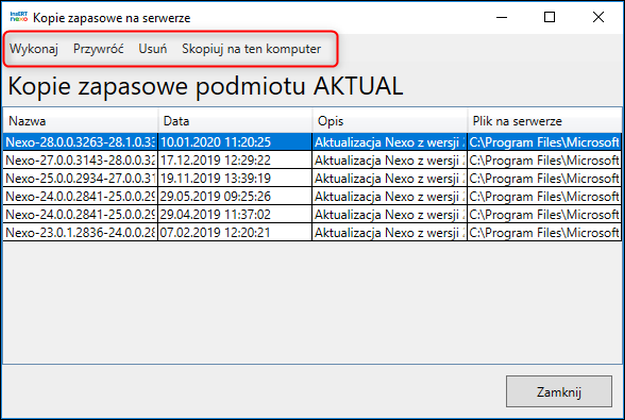Select backup Nexo-28.0.0.3263 row
This screenshot has width=625, height=420.
tap(312, 142)
